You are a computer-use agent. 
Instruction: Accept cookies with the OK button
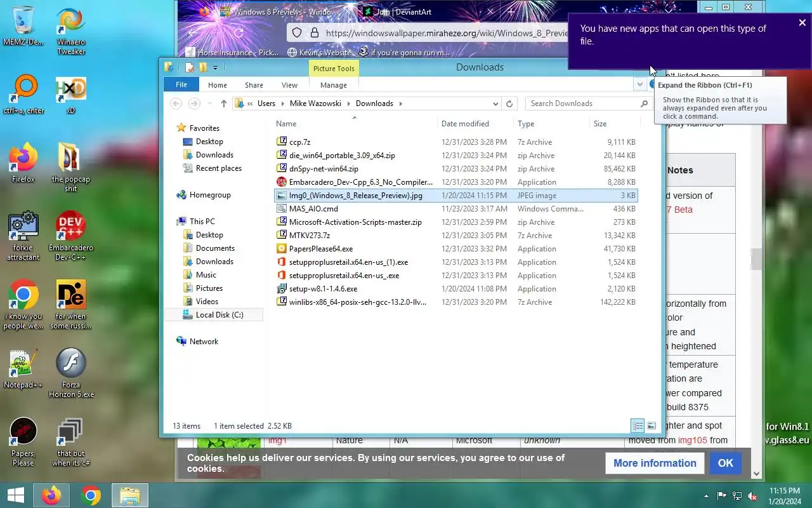pyautogui.click(x=725, y=463)
